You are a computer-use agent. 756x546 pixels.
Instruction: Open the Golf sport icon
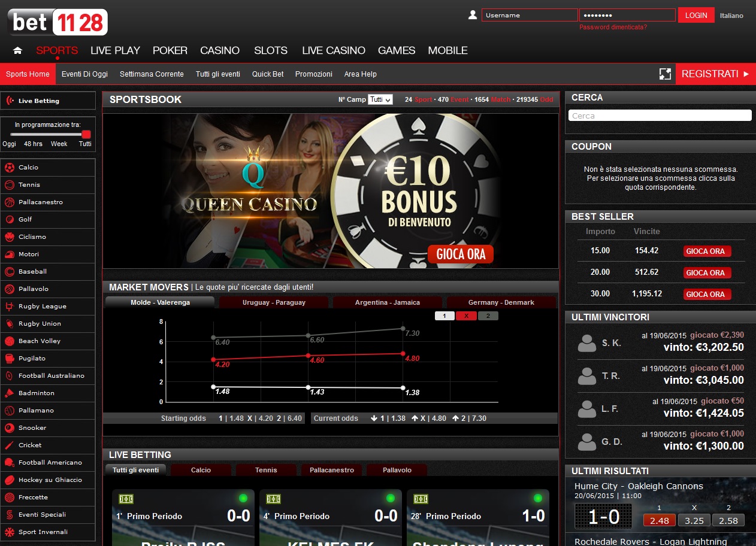[10, 219]
